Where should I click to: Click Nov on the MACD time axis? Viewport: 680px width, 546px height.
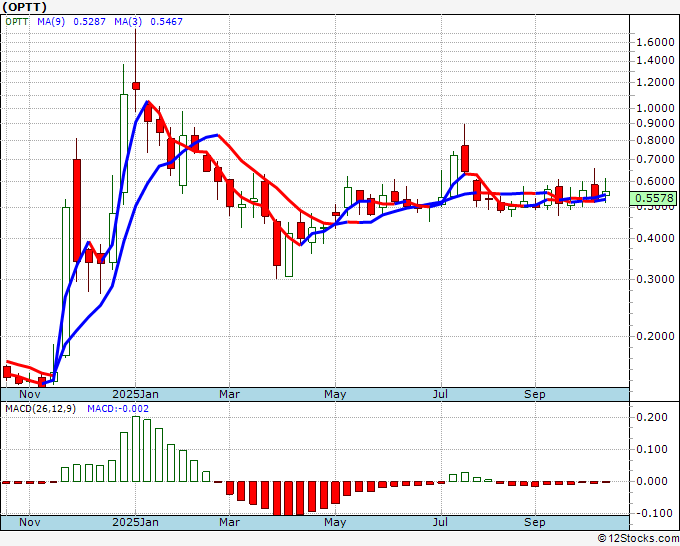click(29, 522)
